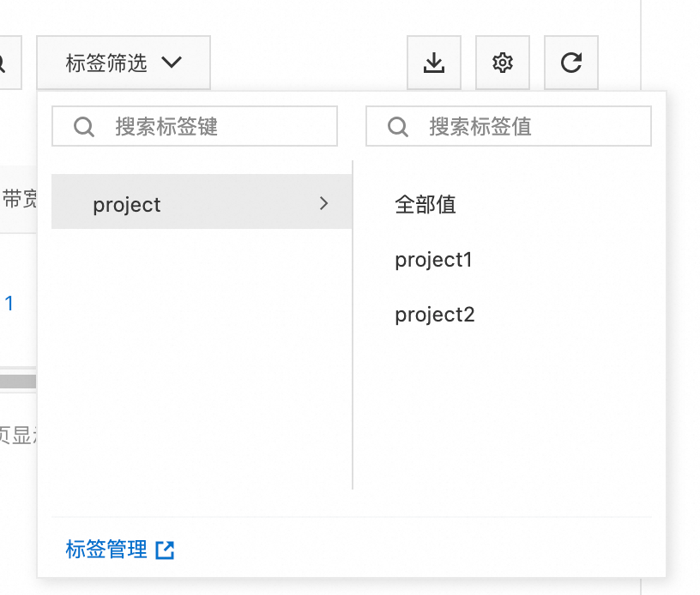Screen dimensions: 700x595
Task: Focus the 搜索标签键 input field
Action: pos(195,126)
